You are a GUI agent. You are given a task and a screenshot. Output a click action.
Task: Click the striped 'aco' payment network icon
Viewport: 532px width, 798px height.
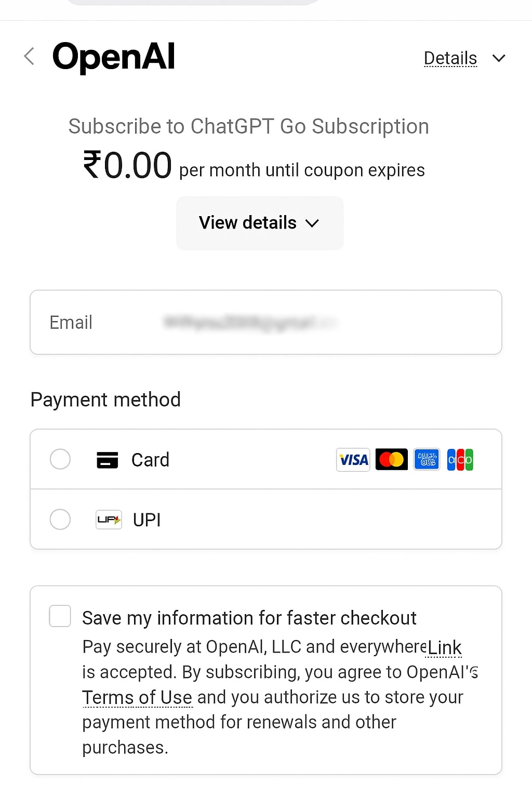click(460, 459)
